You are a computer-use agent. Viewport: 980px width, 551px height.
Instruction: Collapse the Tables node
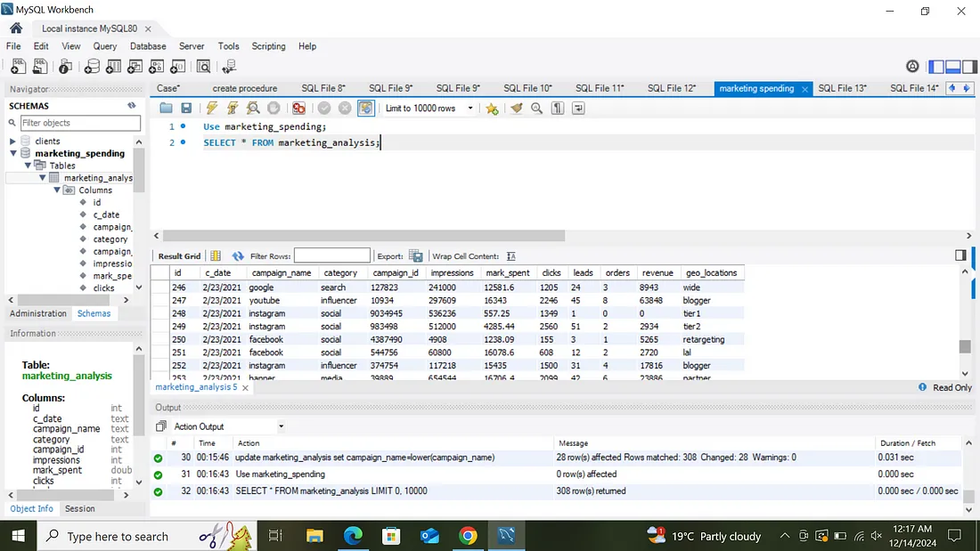[28, 166]
